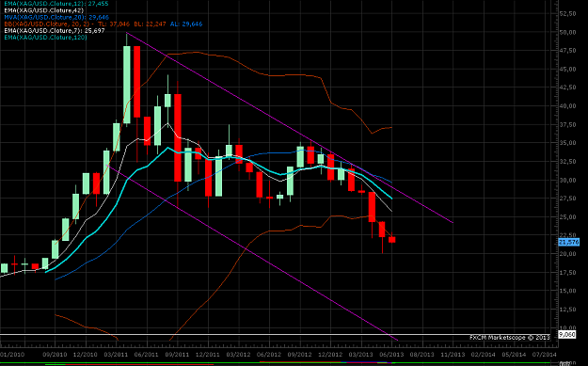Click the 45,00 price axis label
The image size is (588, 366).
(x=567, y=69)
